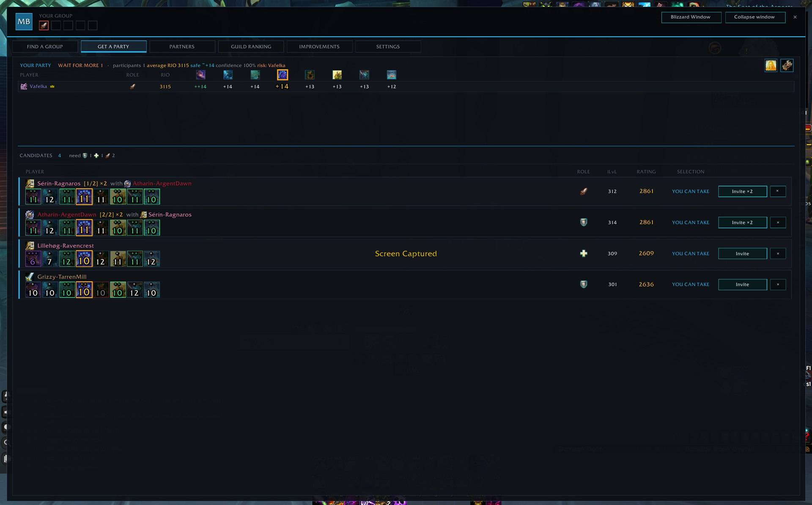The width and height of the screenshot is (812, 505).
Task: Click Grizzy-TarrenMill tank shield role icon
Action: coord(583,284)
